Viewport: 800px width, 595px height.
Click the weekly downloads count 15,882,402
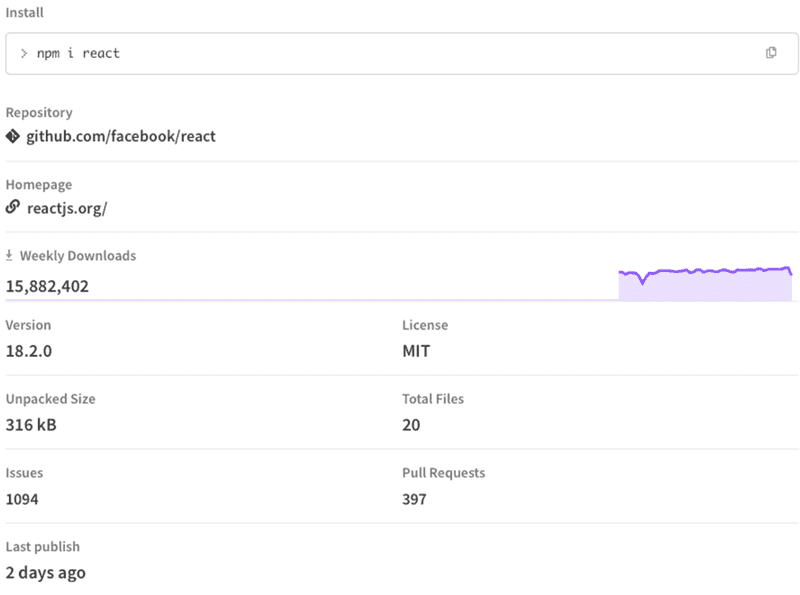[47, 286]
